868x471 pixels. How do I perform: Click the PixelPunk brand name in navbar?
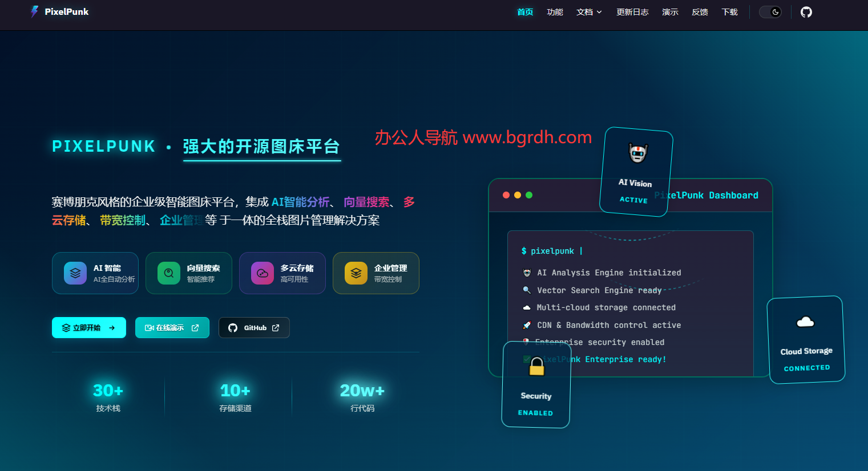click(67, 12)
